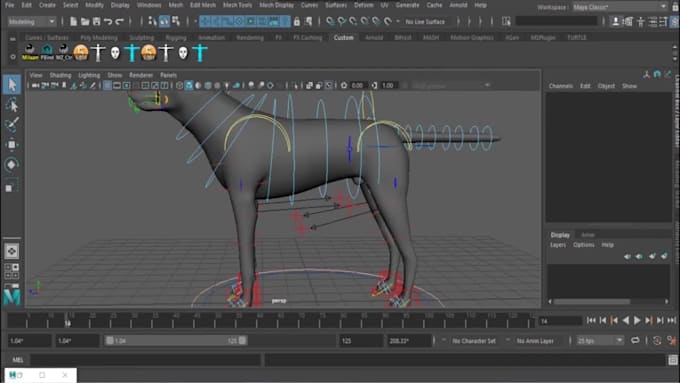
Task: Click Layers in the layer editor
Action: (558, 245)
